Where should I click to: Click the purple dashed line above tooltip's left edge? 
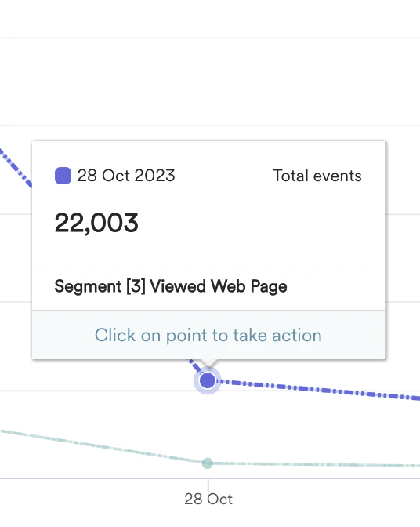point(16,168)
